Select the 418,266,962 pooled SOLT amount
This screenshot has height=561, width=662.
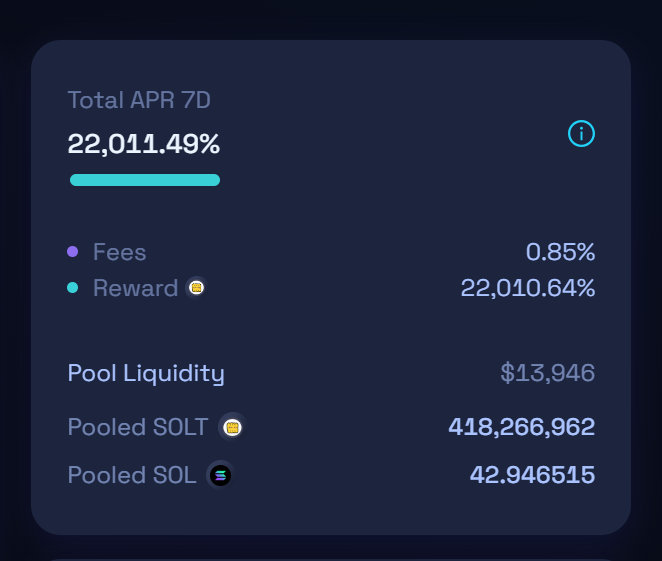click(521, 427)
